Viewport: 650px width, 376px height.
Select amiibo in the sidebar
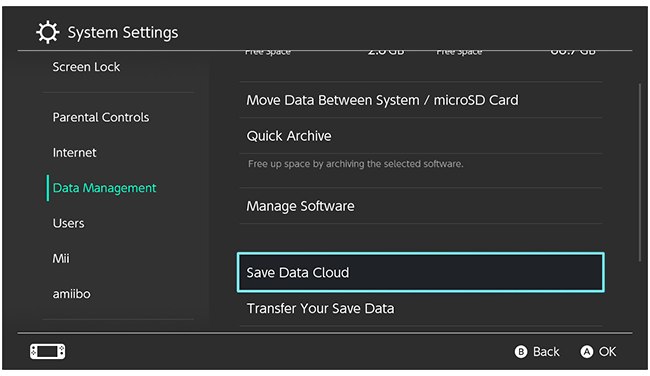71,294
